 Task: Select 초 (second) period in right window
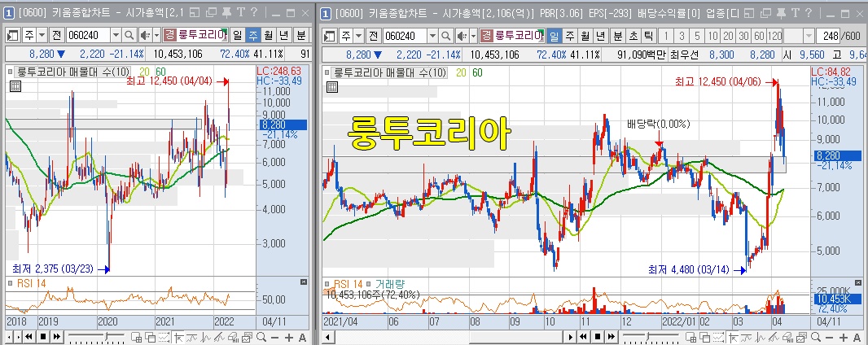[x=633, y=36]
